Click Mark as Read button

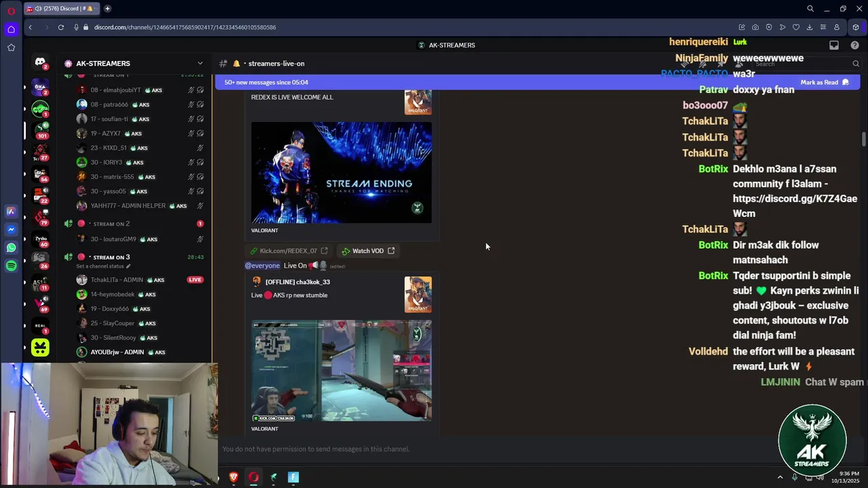coord(824,83)
